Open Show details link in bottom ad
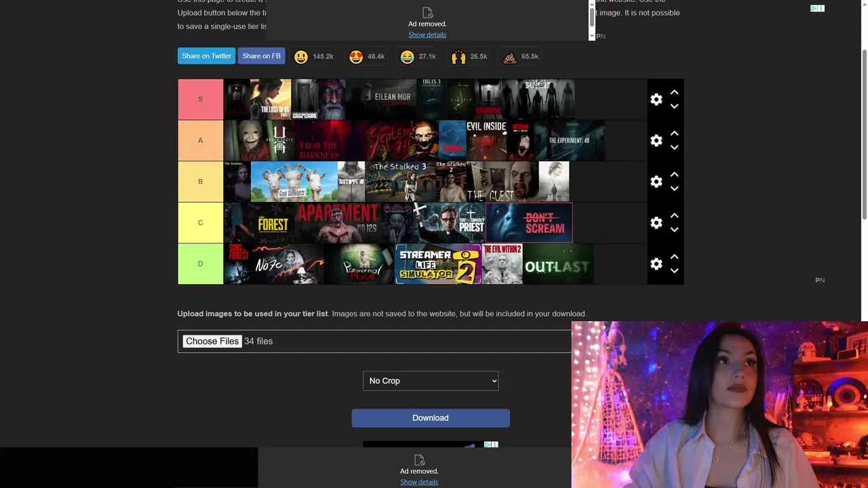The width and height of the screenshot is (868, 488). coord(419,482)
